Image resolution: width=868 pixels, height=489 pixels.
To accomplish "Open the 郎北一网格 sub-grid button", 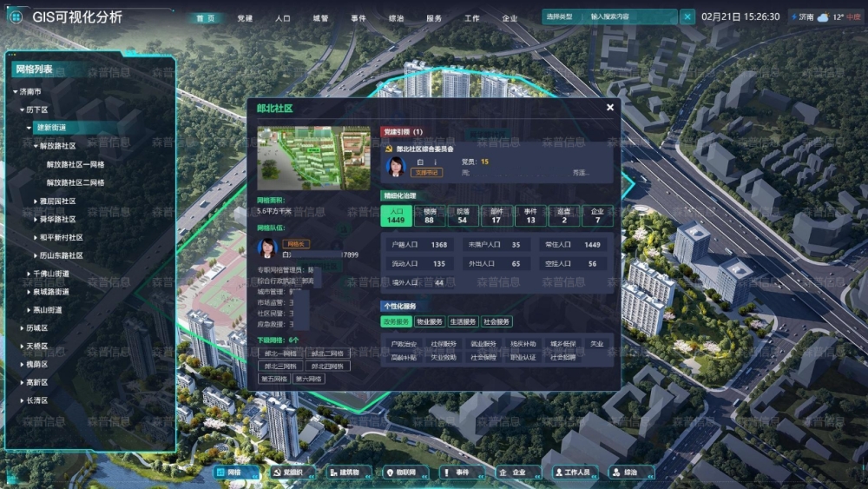I will [280, 354].
